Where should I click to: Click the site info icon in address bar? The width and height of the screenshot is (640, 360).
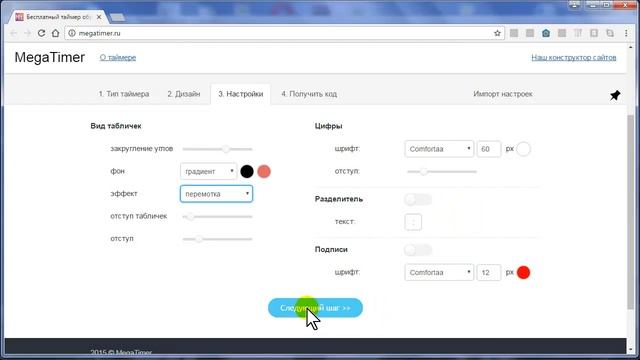click(x=72, y=33)
